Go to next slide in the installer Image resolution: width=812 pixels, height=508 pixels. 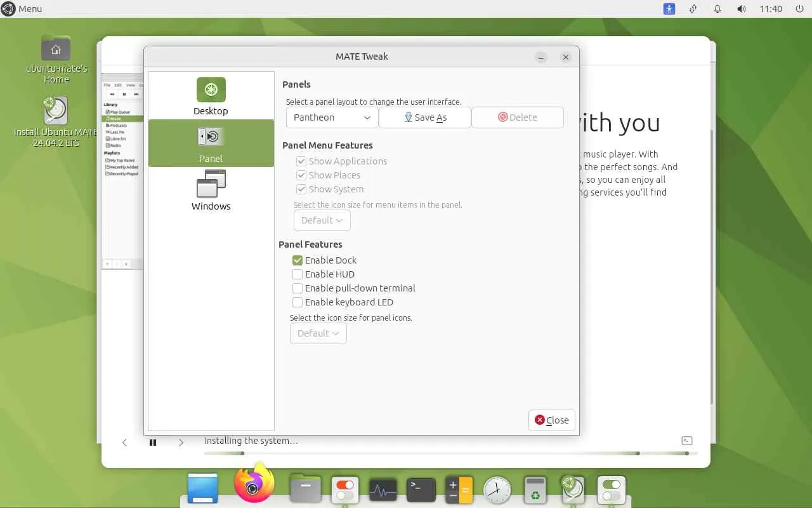(181, 443)
